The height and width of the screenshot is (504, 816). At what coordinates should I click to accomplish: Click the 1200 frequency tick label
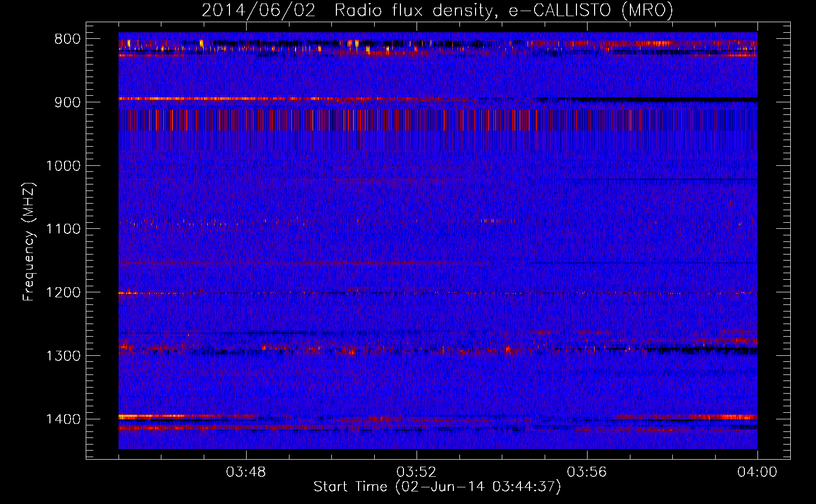[63, 293]
